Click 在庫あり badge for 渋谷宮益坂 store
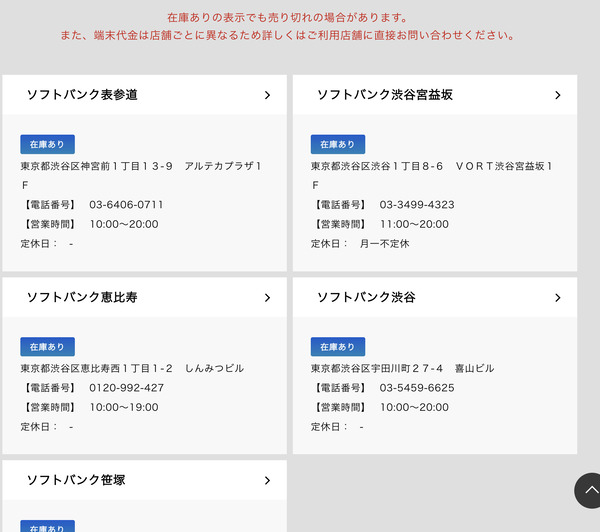This screenshot has width=600, height=532. point(338,144)
